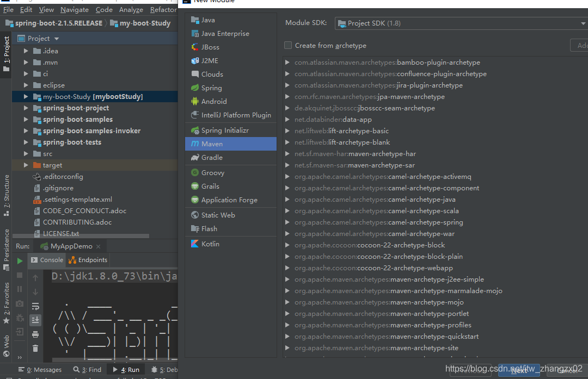This screenshot has height=379, width=588.
Task: Stop the running process in Run panel
Action: coord(20,275)
